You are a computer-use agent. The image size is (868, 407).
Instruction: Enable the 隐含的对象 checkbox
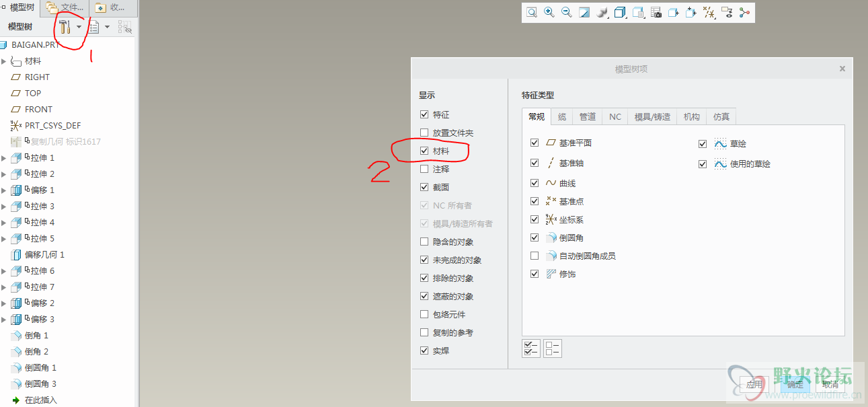point(424,242)
